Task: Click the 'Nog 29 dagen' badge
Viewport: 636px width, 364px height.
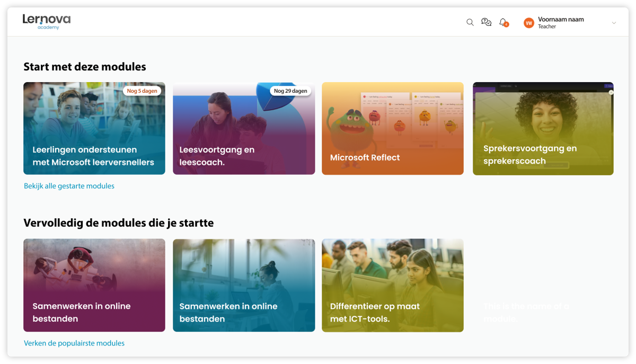Action: coord(291,91)
